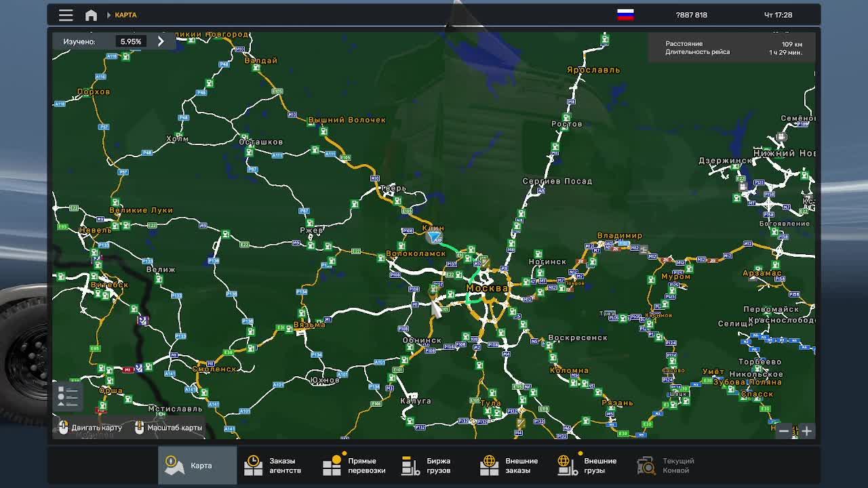Open Внешние грузы tab
868x488 pixels.
click(592, 466)
